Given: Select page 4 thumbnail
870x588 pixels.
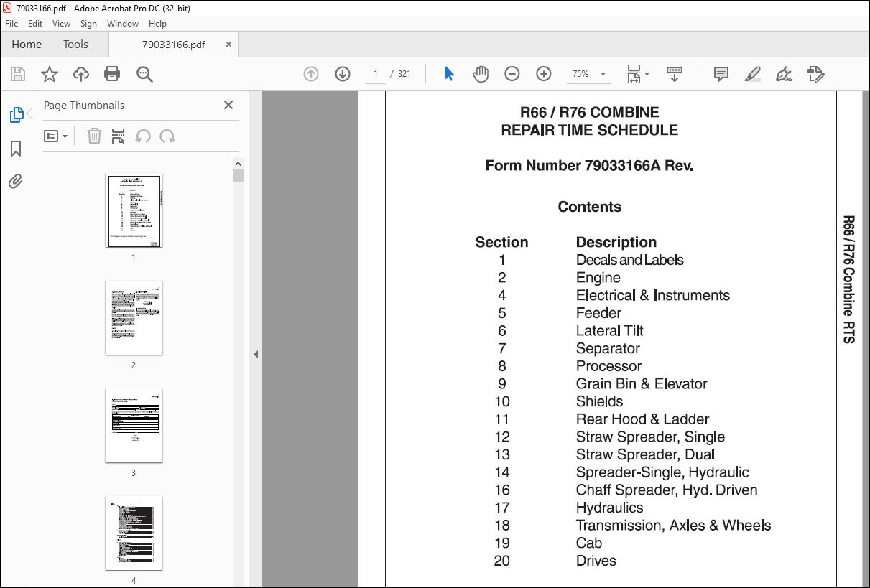Looking at the screenshot, I should 134,533.
